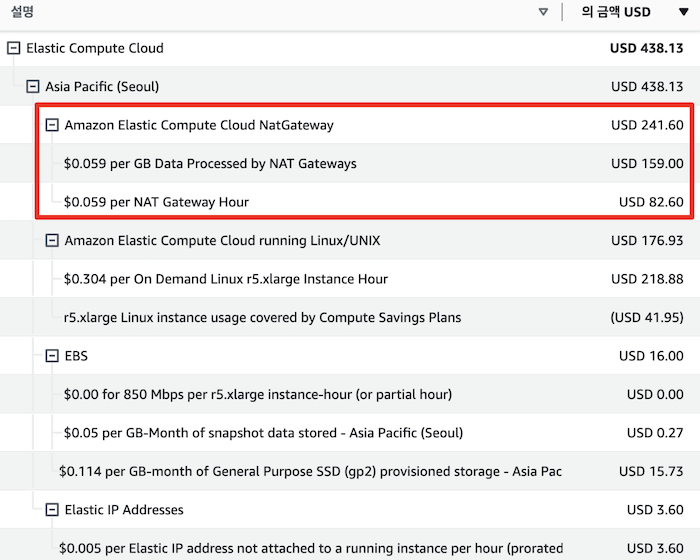Select the running Linux/UNIX row label
The width and height of the screenshot is (700, 560).
point(222,240)
